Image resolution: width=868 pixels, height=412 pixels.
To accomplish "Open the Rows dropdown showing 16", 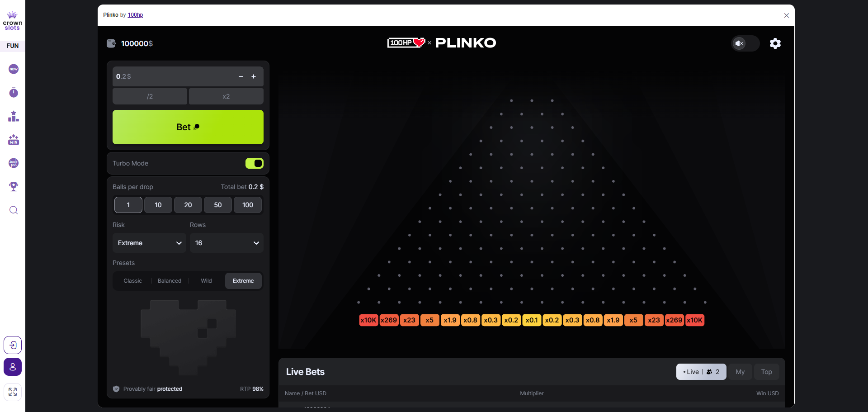I will point(226,243).
